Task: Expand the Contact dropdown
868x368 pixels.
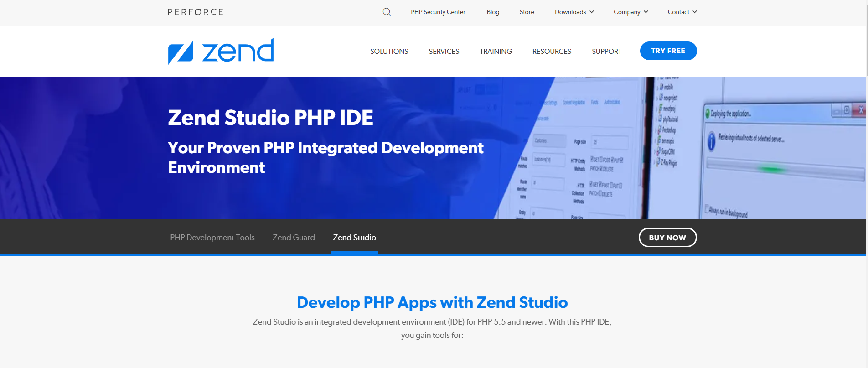Action: click(682, 12)
